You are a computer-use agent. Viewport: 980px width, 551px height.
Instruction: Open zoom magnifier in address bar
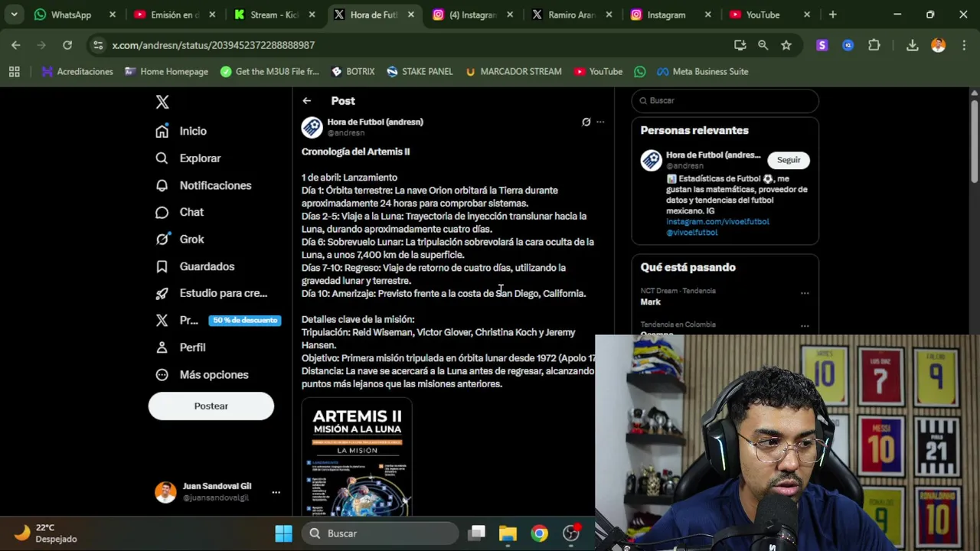(763, 45)
